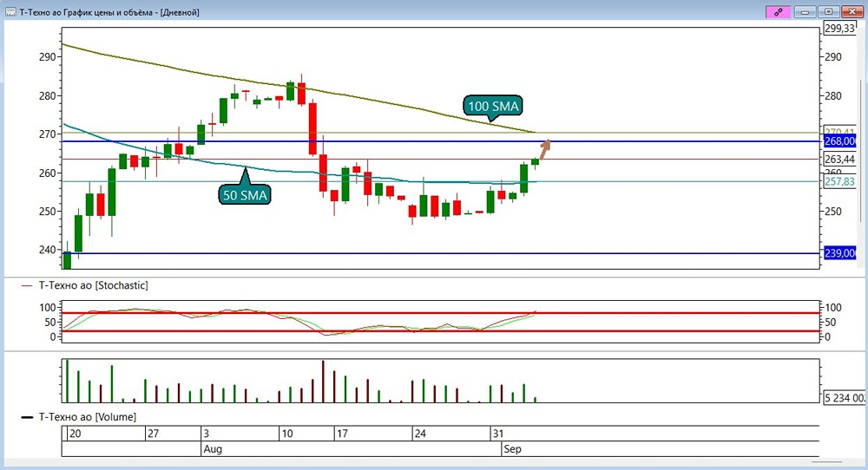Click the Sep month label on time axis
Screen dimensions: 868x470
[512, 449]
